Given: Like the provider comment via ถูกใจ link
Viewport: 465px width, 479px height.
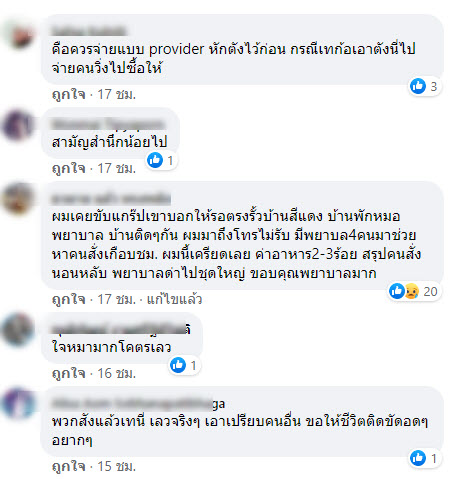Looking at the screenshot, I should [x=69, y=95].
